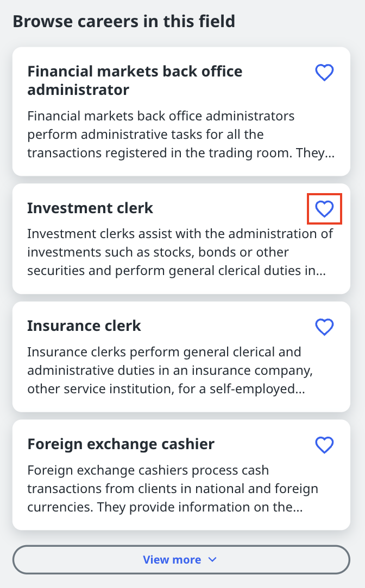The width and height of the screenshot is (365, 588).
Task: Open the Investment clerk career title
Action: pyautogui.click(x=90, y=208)
